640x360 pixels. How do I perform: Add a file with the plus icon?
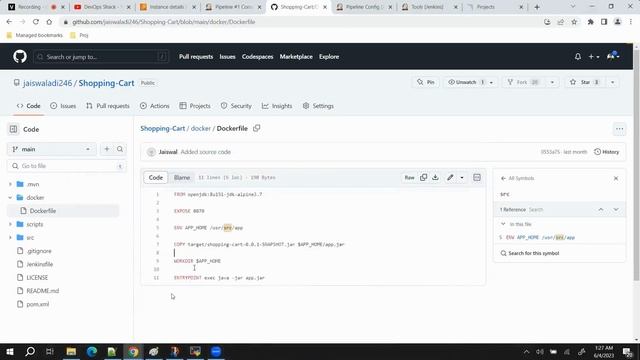tap(107, 149)
